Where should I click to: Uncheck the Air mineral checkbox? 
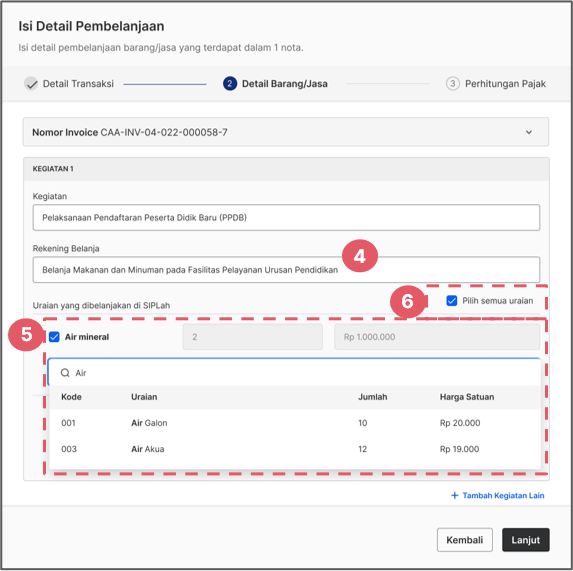(x=54, y=337)
